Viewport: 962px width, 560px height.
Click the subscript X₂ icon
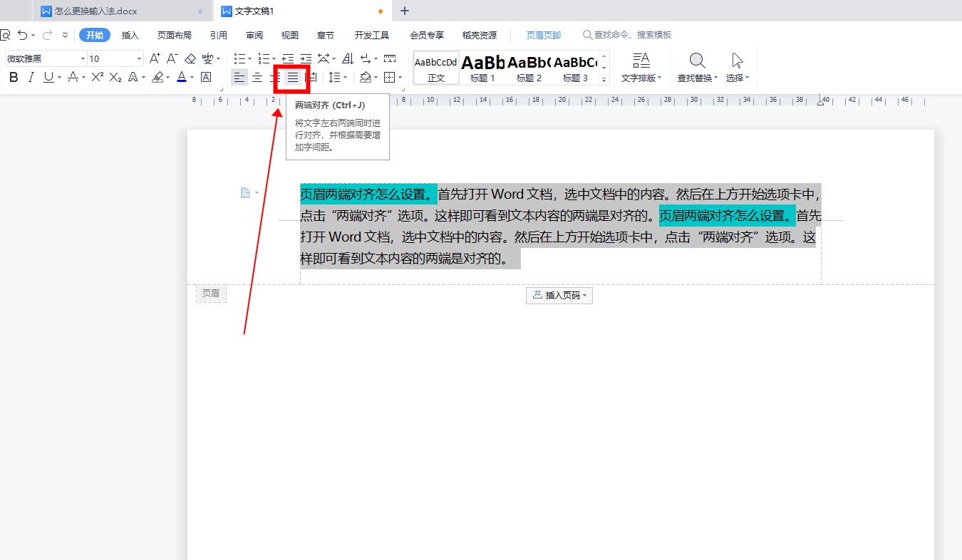[x=115, y=77]
